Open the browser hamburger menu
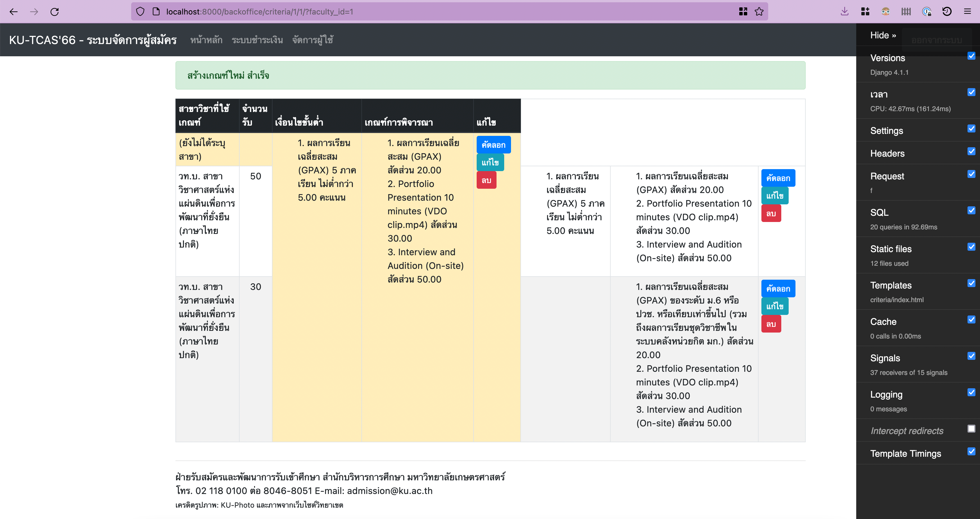The height and width of the screenshot is (519, 980). pos(968,12)
